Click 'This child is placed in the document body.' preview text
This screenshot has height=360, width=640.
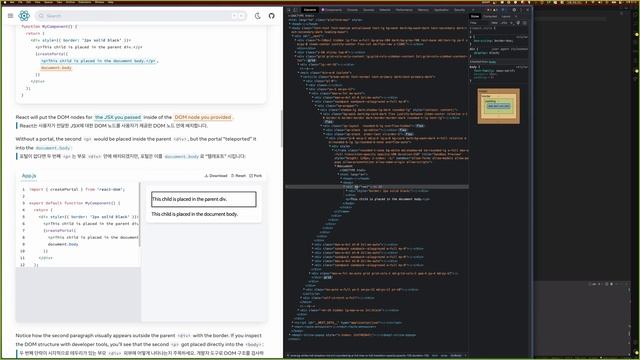(194, 214)
